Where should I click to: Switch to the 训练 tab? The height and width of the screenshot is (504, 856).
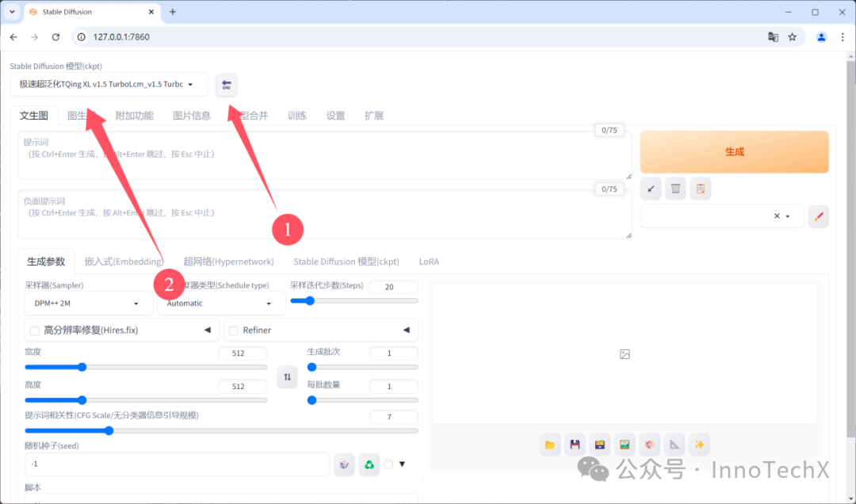(x=297, y=115)
